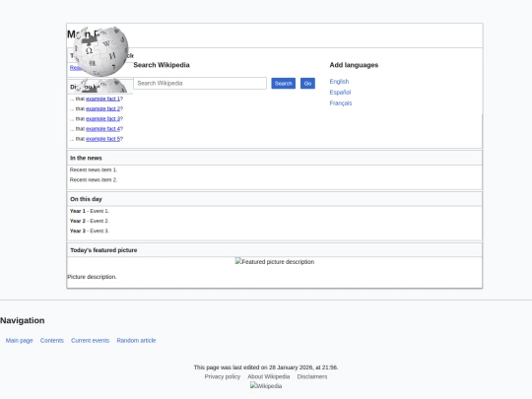Click the text Recent news item 1.
Viewport: 532px width, 399px height.
[94, 169]
